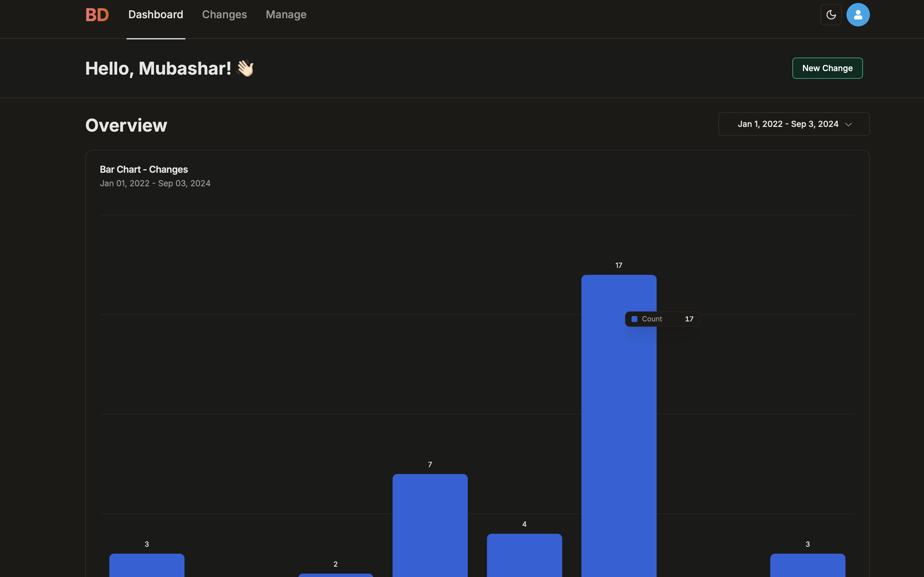Open the date range dropdown
This screenshot has width=924, height=577.
tap(794, 124)
